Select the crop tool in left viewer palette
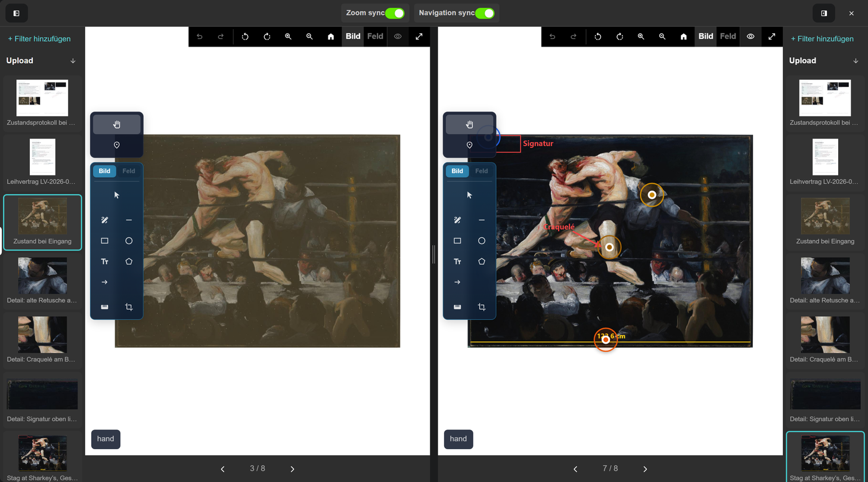Screen dimensions: 868x482 [129, 307]
